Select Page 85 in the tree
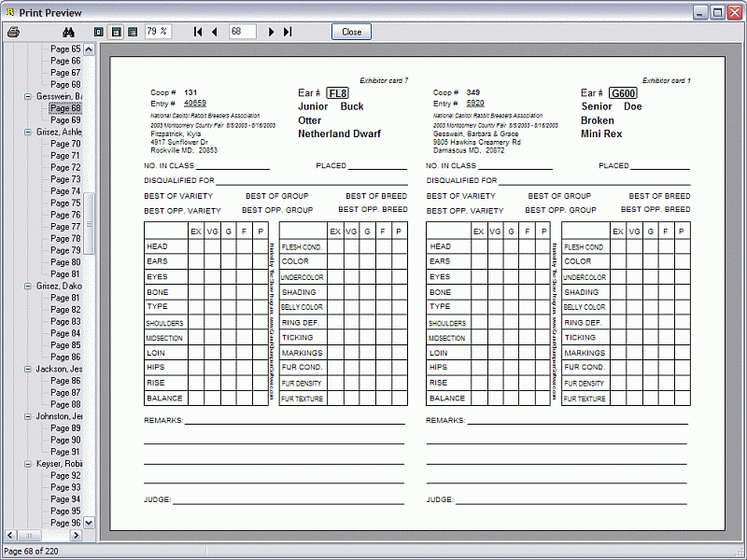Image resolution: width=747 pixels, height=560 pixels. 65,344
